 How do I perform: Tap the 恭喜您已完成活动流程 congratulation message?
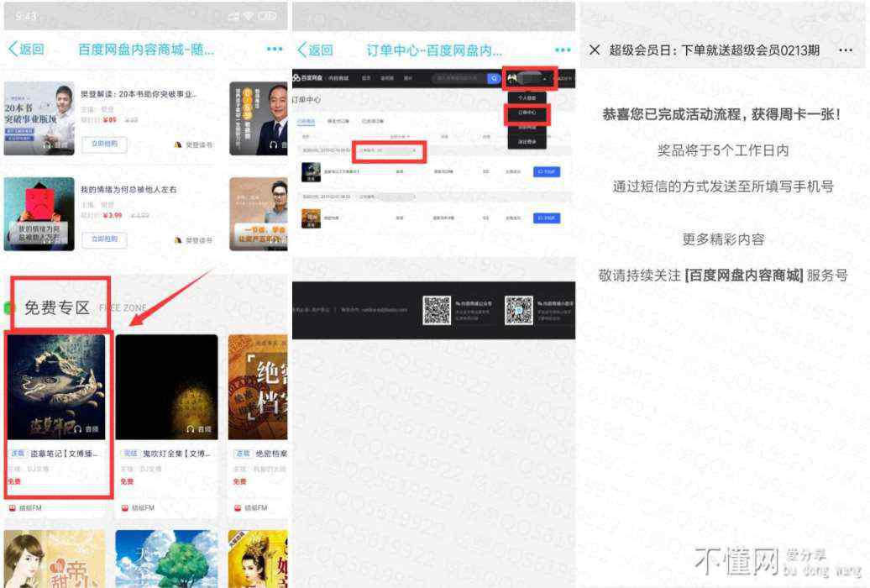click(722, 115)
